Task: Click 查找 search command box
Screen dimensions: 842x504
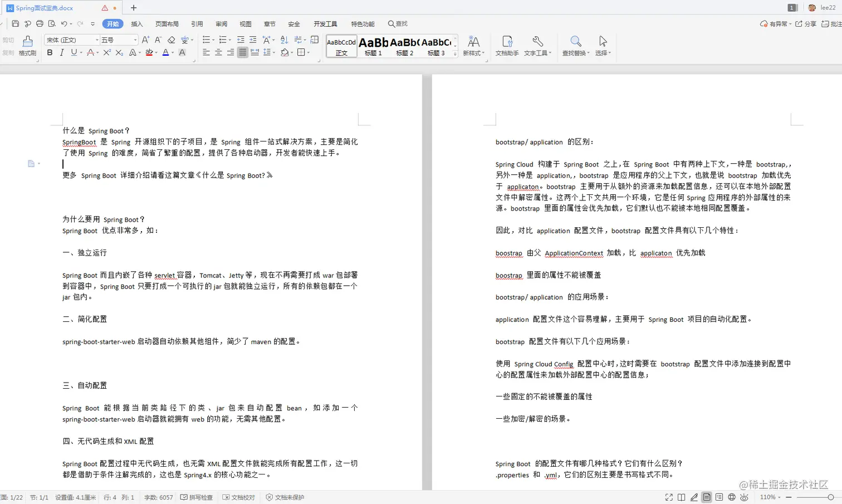Action: click(x=398, y=24)
